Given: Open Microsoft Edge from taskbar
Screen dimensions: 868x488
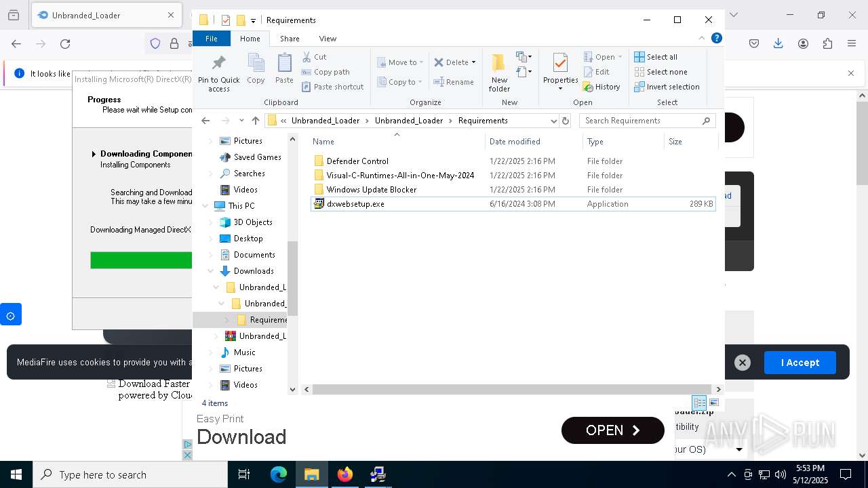Looking at the screenshot, I should (x=279, y=474).
